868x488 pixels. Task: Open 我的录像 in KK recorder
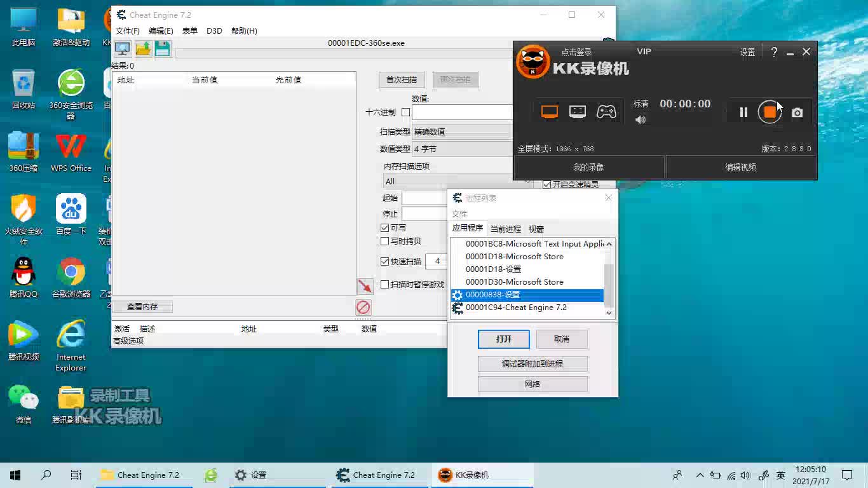(x=589, y=168)
